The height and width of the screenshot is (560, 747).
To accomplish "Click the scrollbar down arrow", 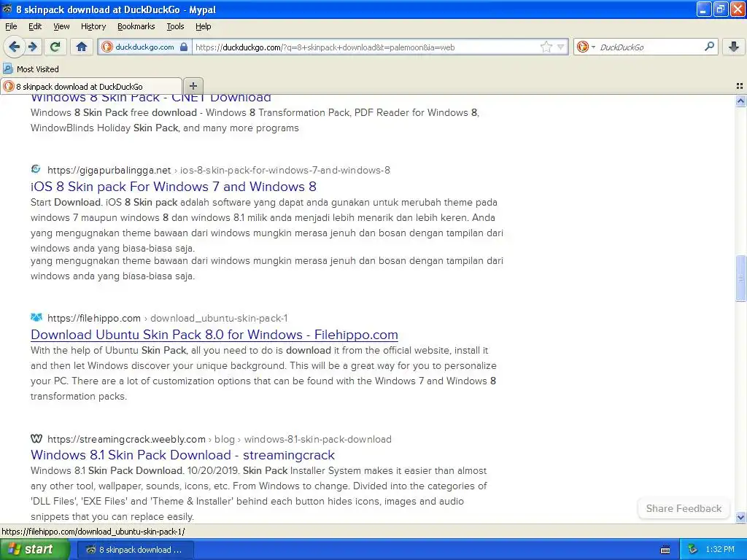I will [x=740, y=517].
